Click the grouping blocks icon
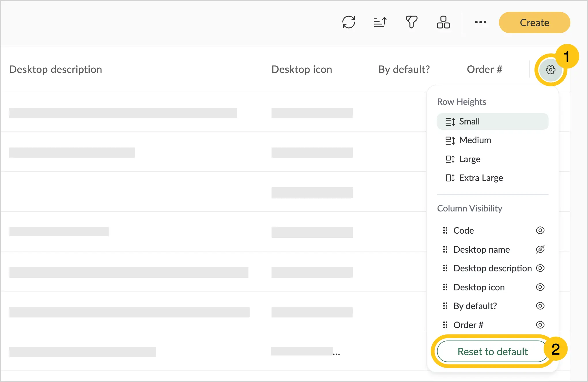 tap(443, 22)
